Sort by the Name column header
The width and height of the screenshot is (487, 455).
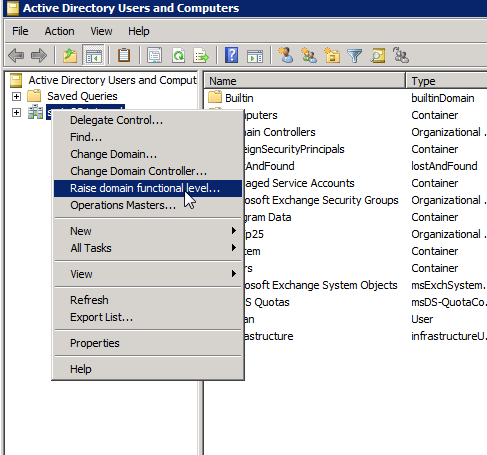304,81
